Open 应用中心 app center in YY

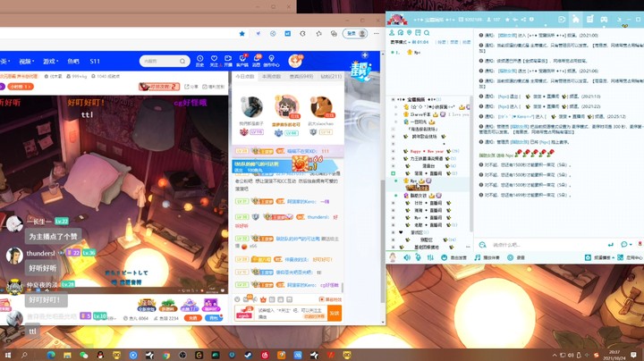click(630, 257)
